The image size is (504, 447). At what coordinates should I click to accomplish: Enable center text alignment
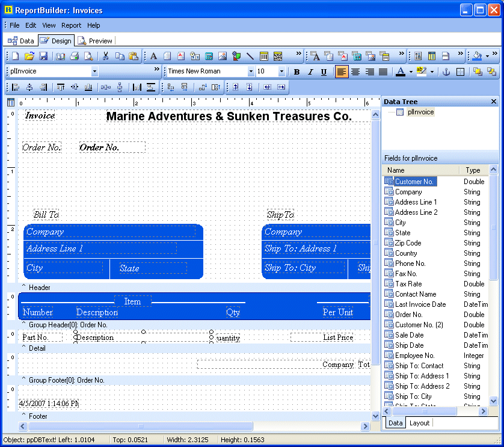coord(355,72)
